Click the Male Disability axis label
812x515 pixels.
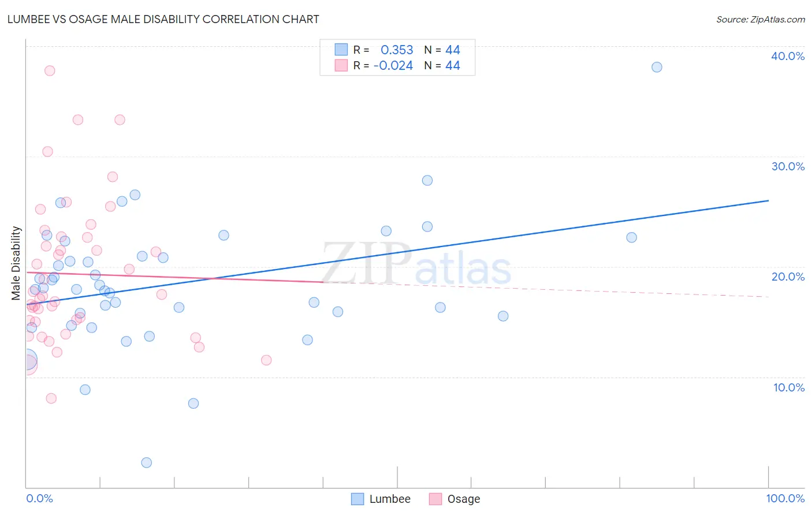pos(16,263)
